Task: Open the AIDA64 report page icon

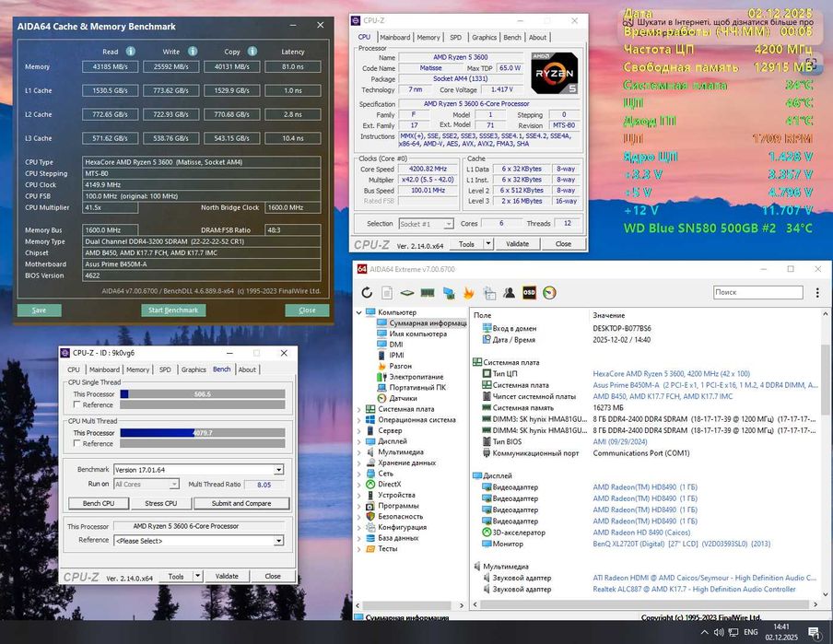Action: coord(387,293)
